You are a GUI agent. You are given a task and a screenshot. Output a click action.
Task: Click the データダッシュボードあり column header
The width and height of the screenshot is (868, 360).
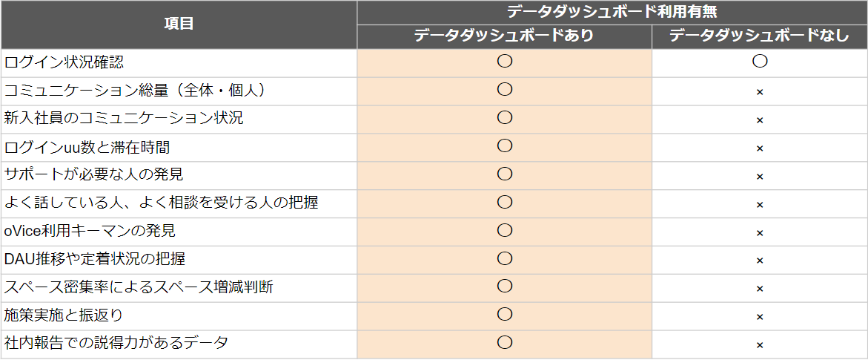point(504,36)
